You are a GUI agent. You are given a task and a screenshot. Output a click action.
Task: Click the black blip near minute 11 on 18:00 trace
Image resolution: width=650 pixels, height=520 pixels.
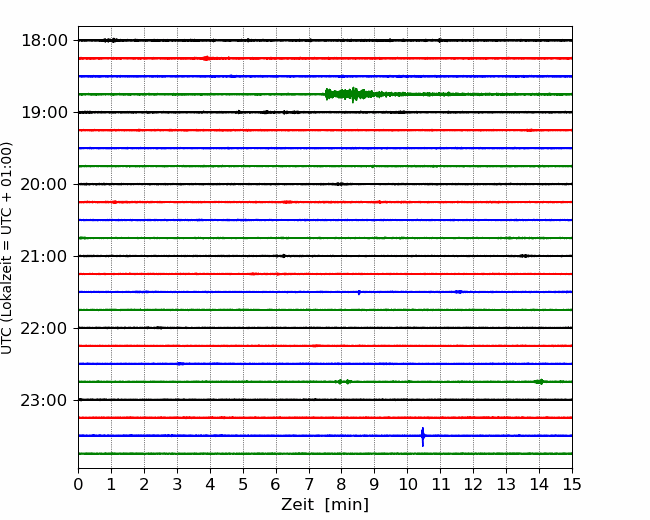[x=440, y=40]
